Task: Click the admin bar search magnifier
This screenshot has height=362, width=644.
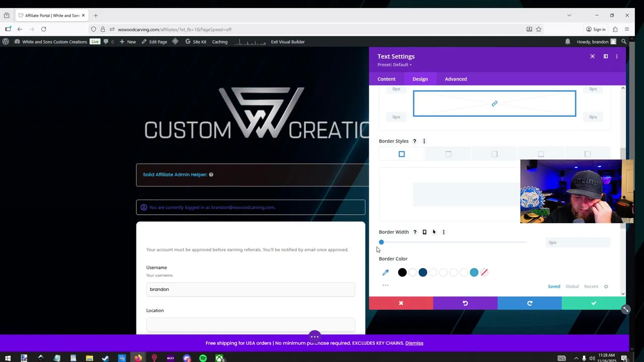Action: (624, 42)
